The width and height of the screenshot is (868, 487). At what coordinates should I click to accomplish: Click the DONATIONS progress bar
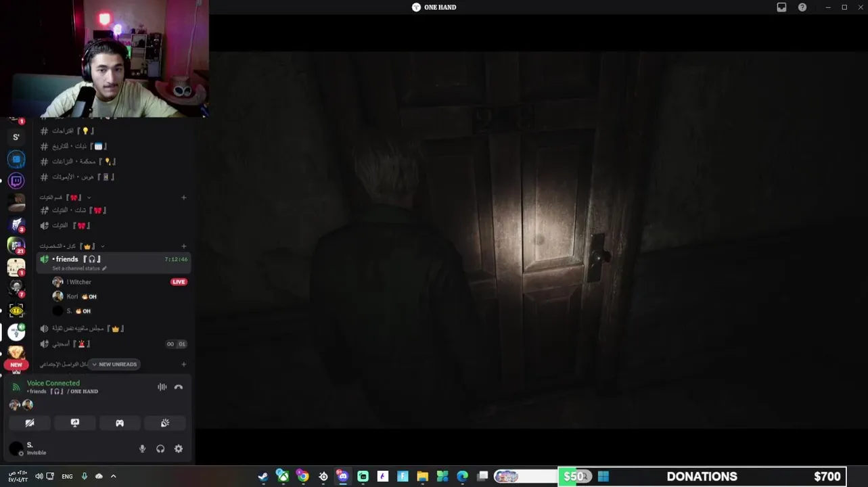click(701, 477)
